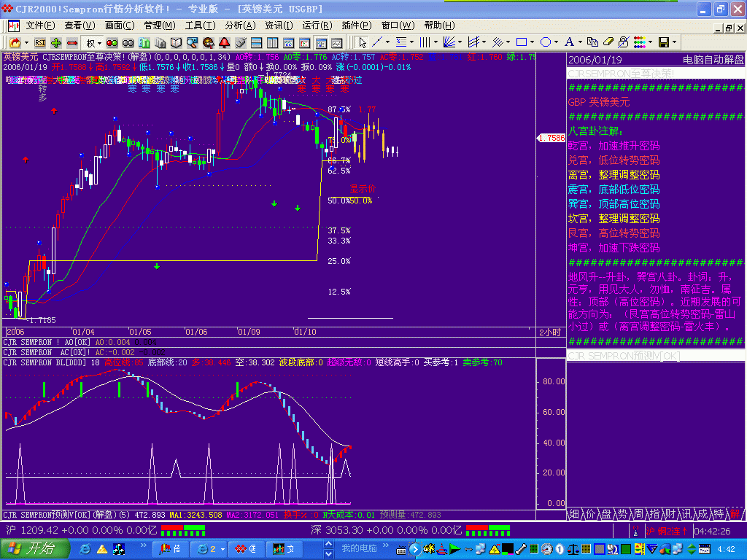Screen dimensions: 747x560
Task: Select the RSI indicator toolbar icon
Action: [x=40, y=43]
